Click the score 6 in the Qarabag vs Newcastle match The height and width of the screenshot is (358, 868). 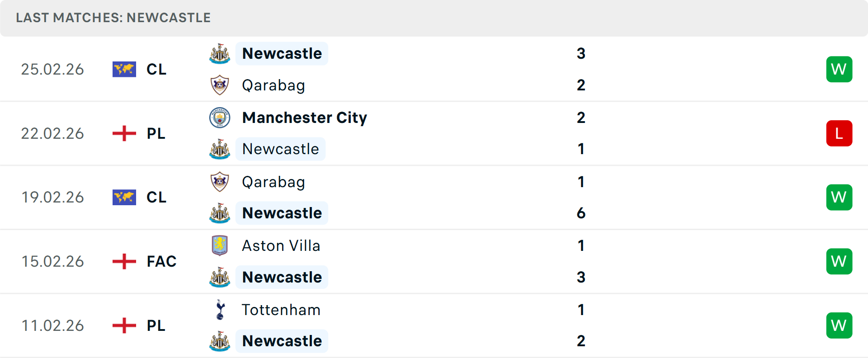581,213
